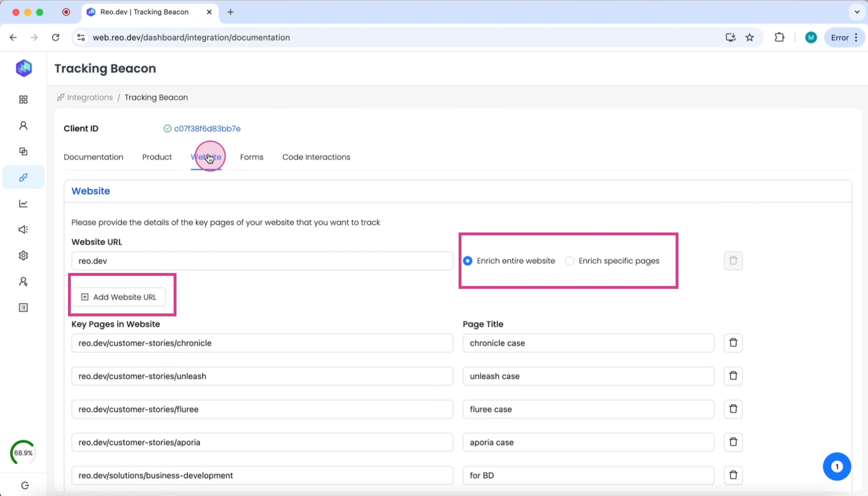
Task: Select the Enrich entire website option
Action: pyautogui.click(x=468, y=261)
